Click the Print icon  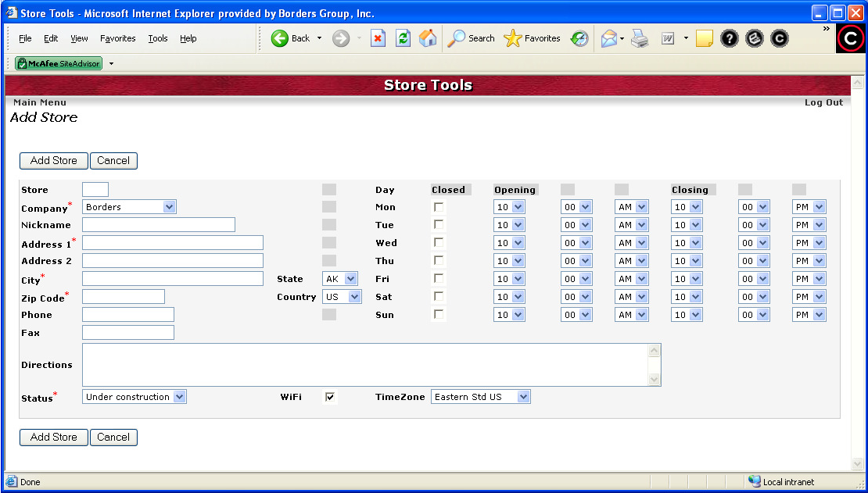click(640, 38)
